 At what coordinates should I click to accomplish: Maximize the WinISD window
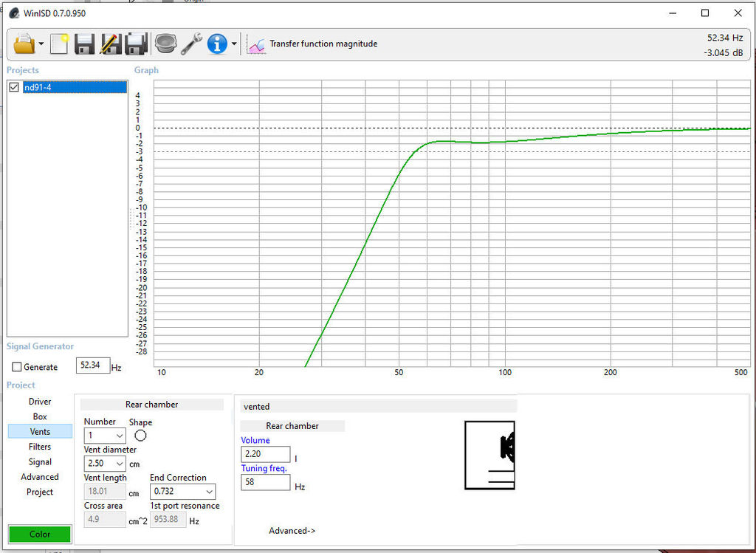[x=705, y=13]
